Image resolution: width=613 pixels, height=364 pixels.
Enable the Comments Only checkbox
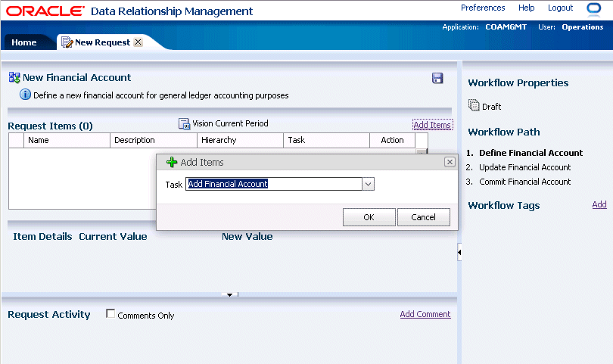point(110,314)
